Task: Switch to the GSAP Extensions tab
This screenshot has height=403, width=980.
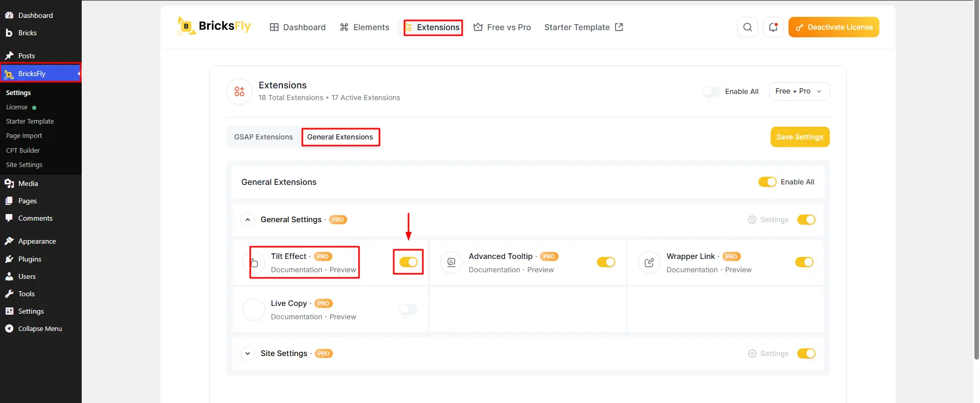Action: click(x=264, y=137)
